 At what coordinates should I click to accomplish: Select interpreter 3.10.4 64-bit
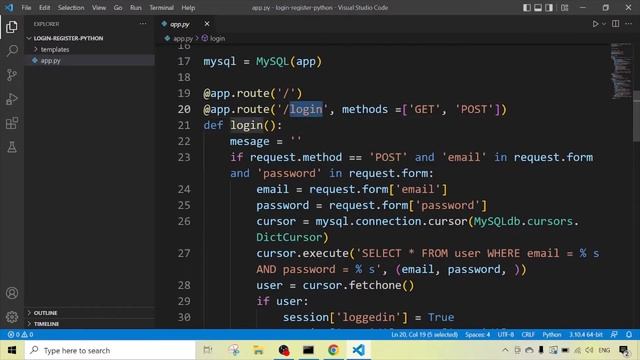coord(586,334)
